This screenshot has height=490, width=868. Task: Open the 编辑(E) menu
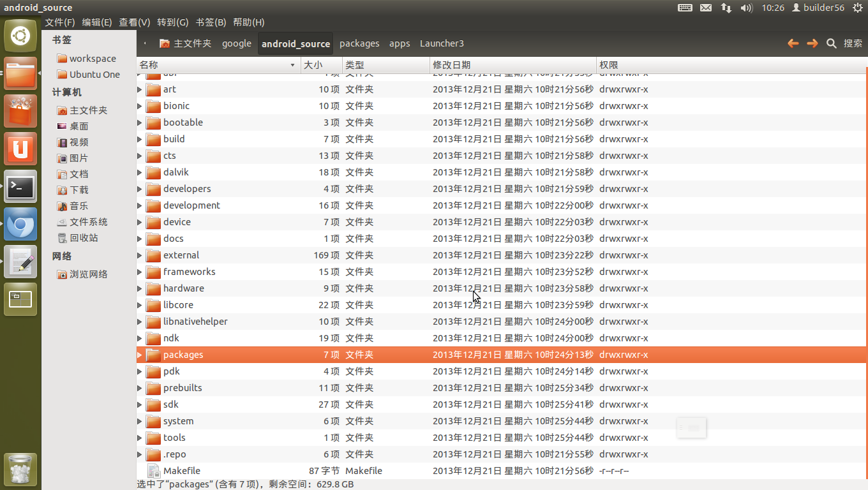coord(97,22)
